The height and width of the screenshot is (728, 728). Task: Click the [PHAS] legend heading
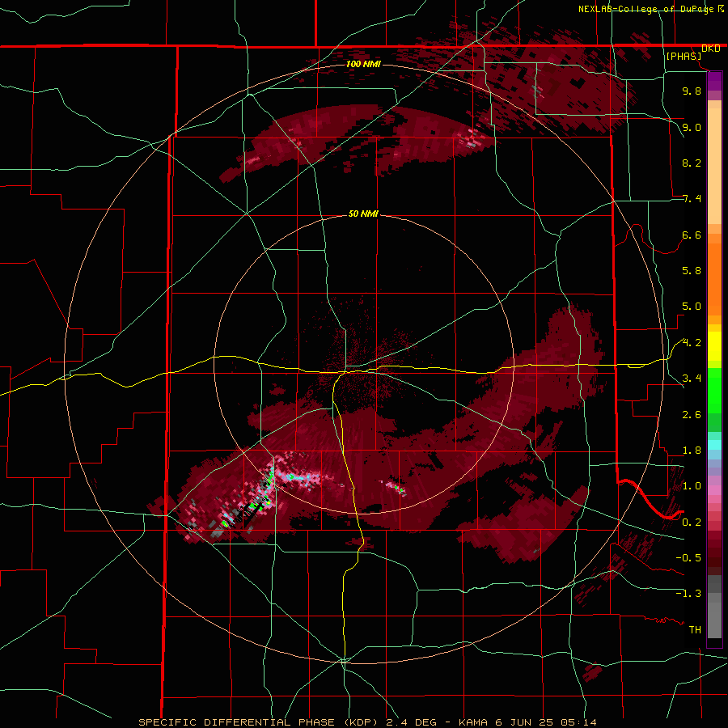[x=684, y=56]
